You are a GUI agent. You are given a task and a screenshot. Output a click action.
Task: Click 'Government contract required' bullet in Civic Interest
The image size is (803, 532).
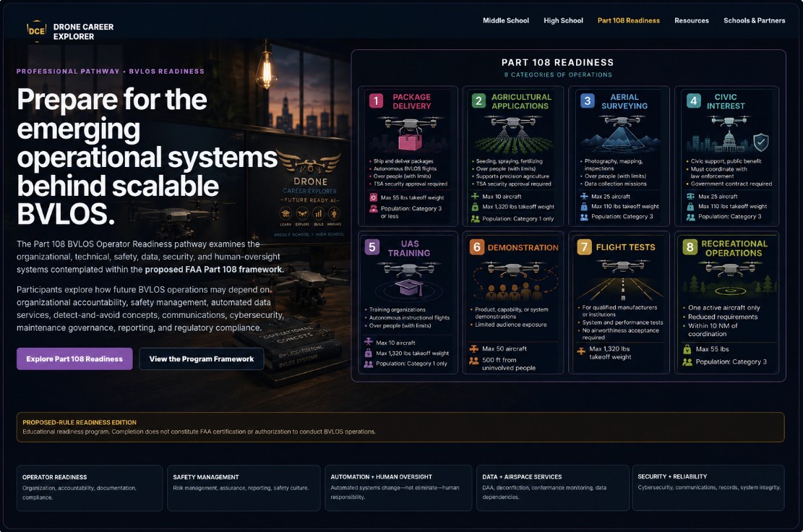(x=731, y=184)
